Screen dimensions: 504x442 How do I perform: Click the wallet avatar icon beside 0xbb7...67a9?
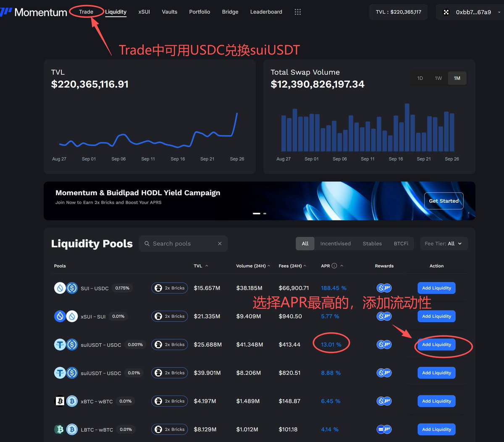pyautogui.click(x=446, y=12)
